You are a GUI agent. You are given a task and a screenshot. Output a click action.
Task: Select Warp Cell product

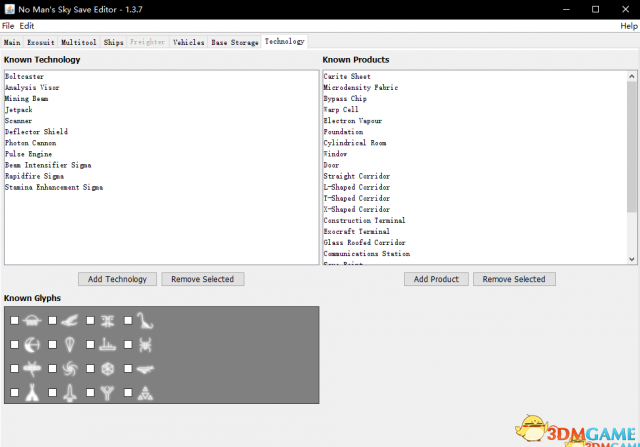coord(475,109)
